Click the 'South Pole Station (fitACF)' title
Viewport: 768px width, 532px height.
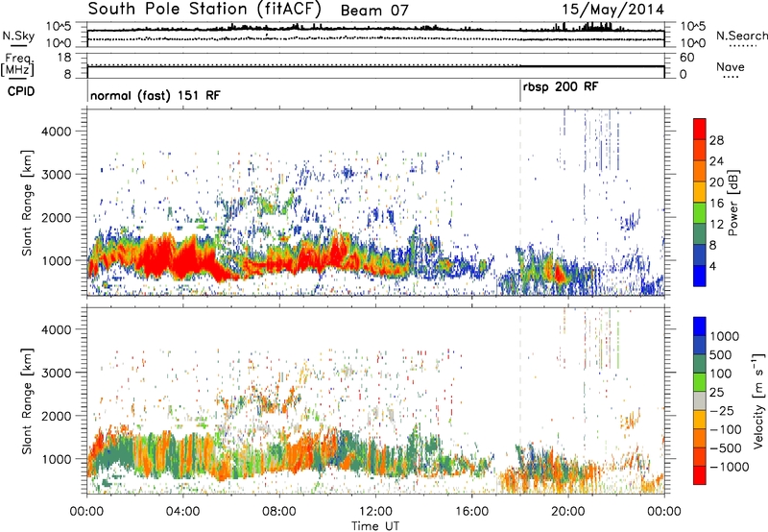pos(205,9)
